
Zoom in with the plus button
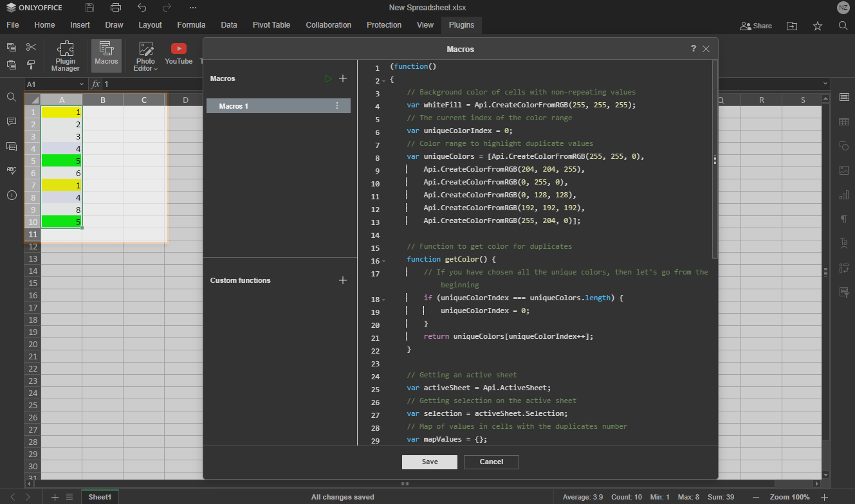coord(825,497)
